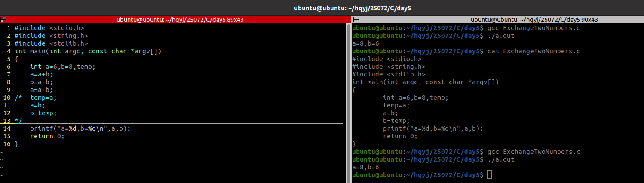Screen dimensions: 644x183
Task: Click the gray title bar of the 90x43 pane
Action: click(534, 20)
